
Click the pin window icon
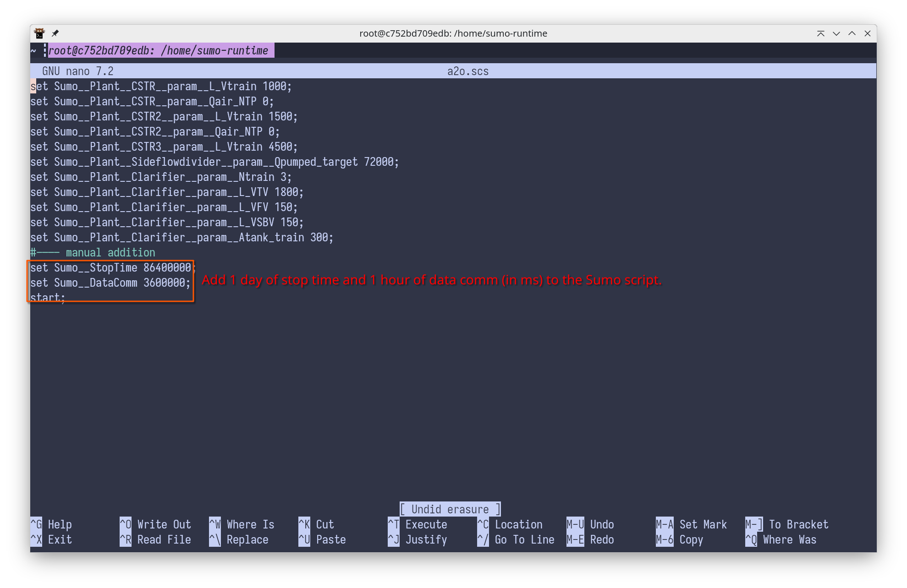point(55,33)
